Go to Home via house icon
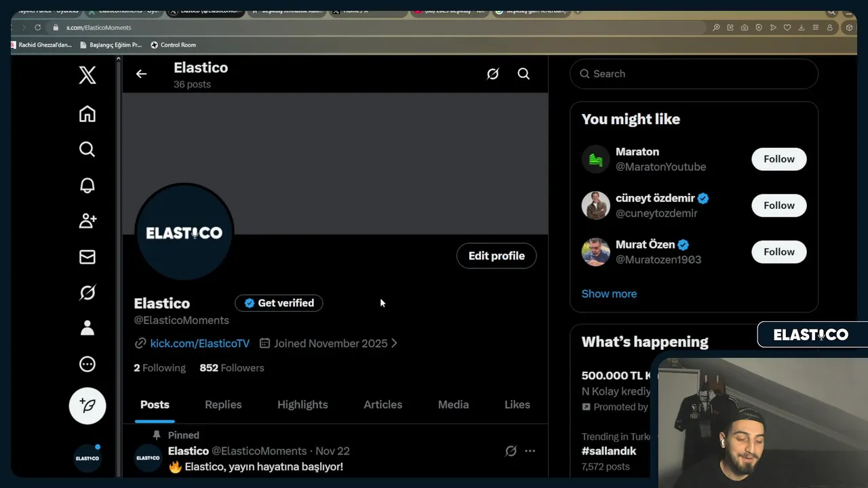Viewport: 868px width, 488px height. (87, 114)
